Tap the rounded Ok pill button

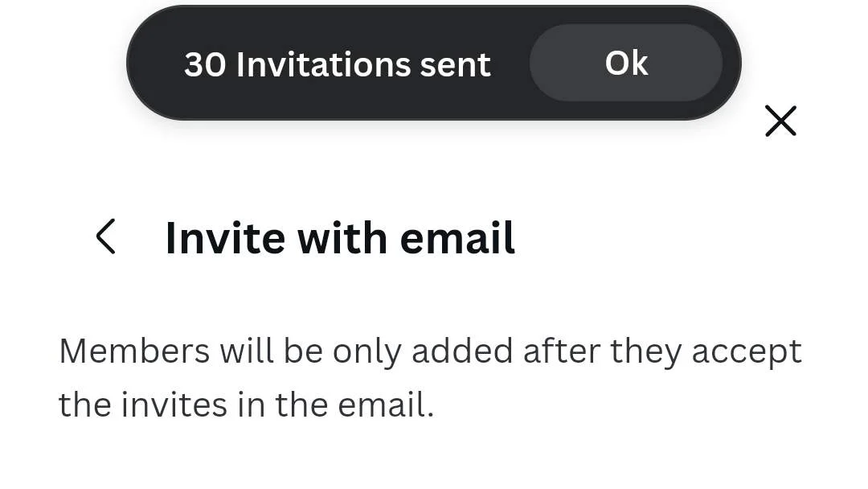626,63
